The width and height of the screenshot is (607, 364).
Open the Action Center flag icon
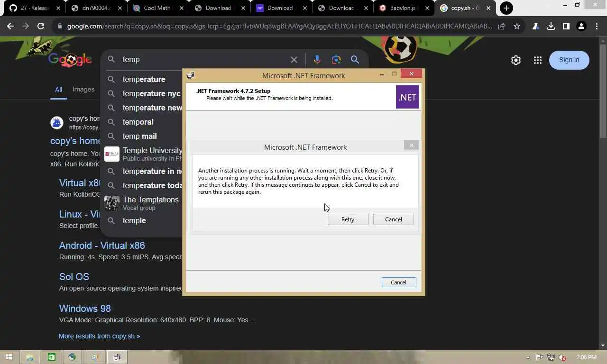coord(540,357)
